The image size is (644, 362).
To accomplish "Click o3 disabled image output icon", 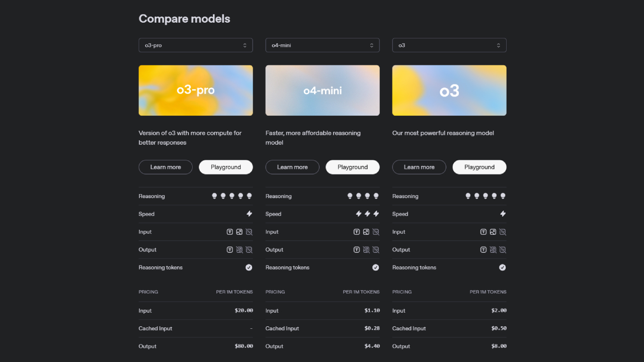I will (493, 249).
